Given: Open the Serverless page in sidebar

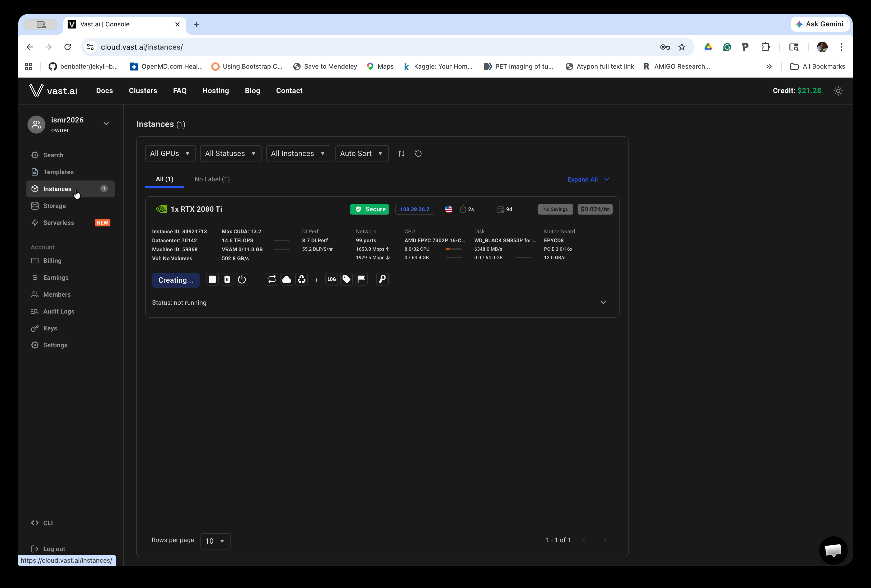Looking at the screenshot, I should coord(59,222).
